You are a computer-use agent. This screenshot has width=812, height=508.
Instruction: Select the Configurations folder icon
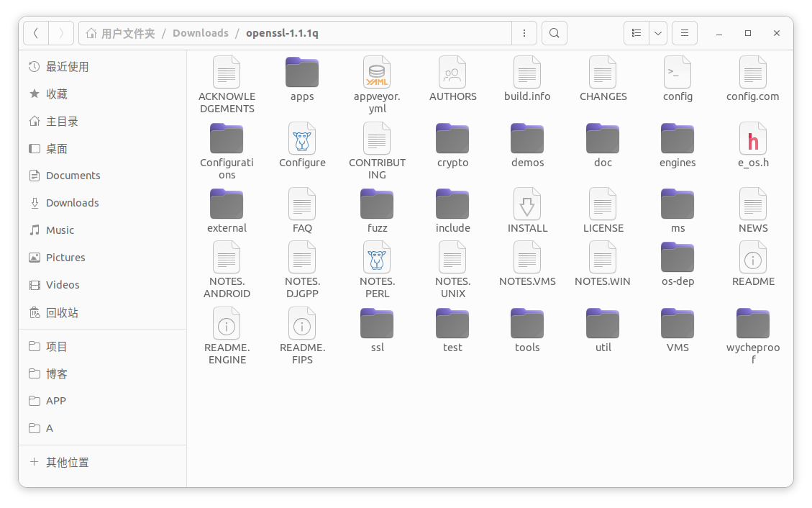click(227, 138)
